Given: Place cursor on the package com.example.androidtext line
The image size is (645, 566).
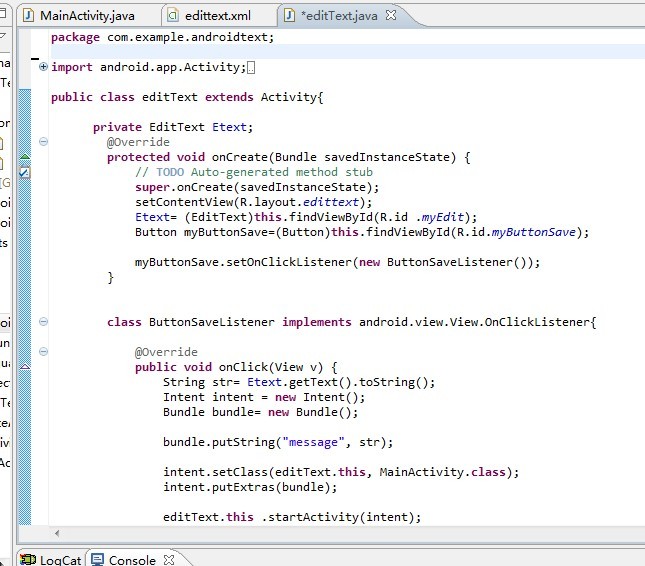Looking at the screenshot, I should (162, 37).
